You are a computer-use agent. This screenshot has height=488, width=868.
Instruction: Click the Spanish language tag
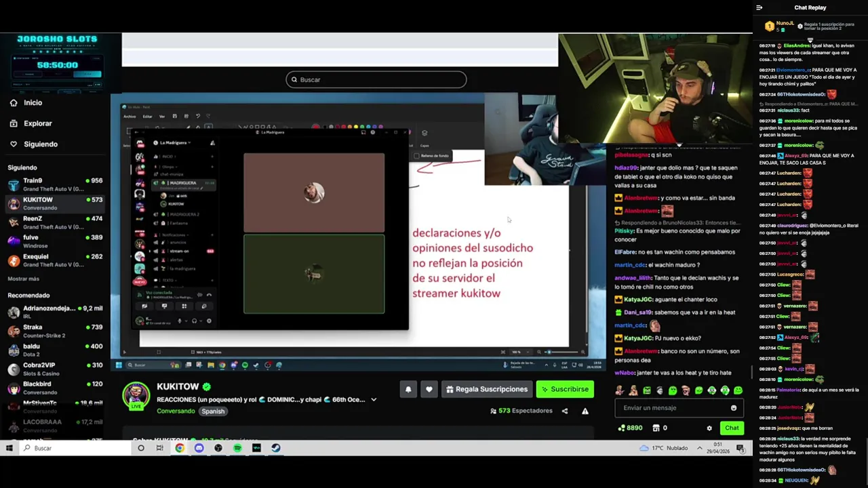[213, 411]
